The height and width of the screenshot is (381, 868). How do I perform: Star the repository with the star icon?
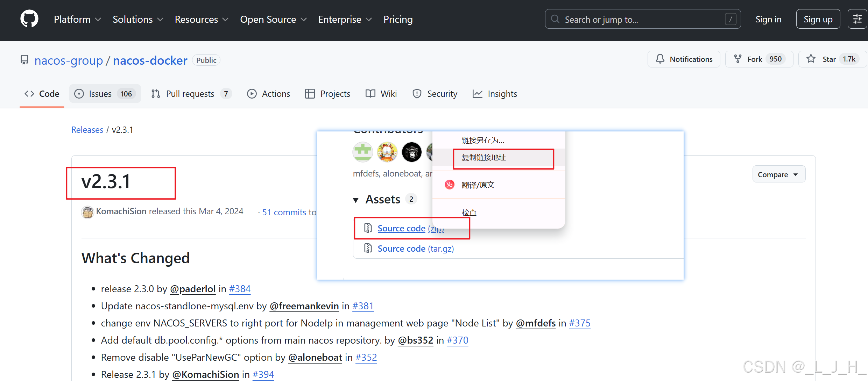811,59
